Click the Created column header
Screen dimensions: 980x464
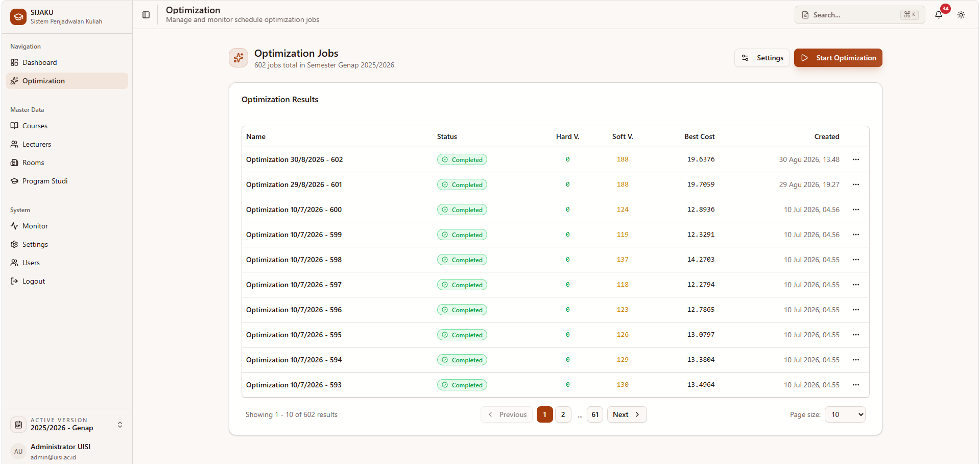pyautogui.click(x=827, y=136)
